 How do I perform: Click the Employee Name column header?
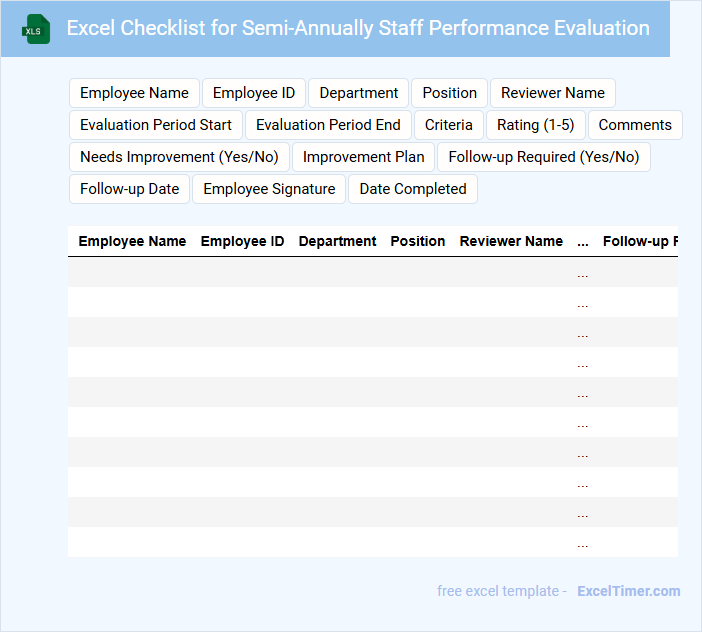(132, 241)
